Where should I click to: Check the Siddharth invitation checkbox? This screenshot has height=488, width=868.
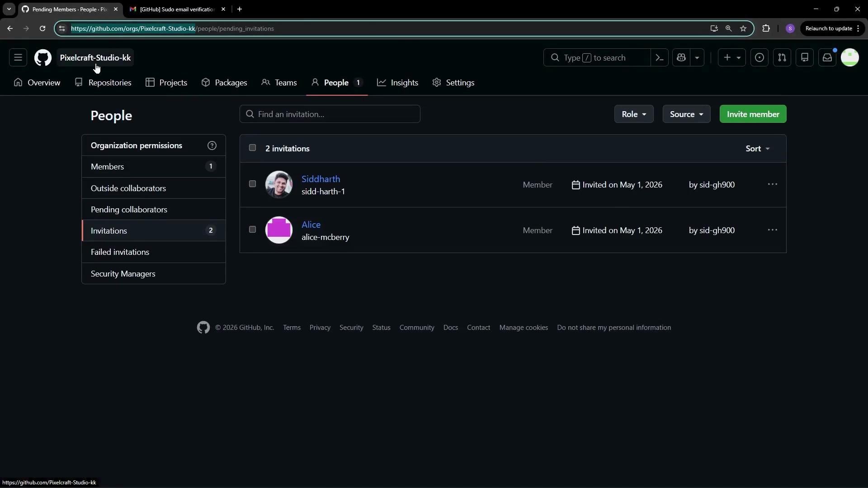(253, 184)
